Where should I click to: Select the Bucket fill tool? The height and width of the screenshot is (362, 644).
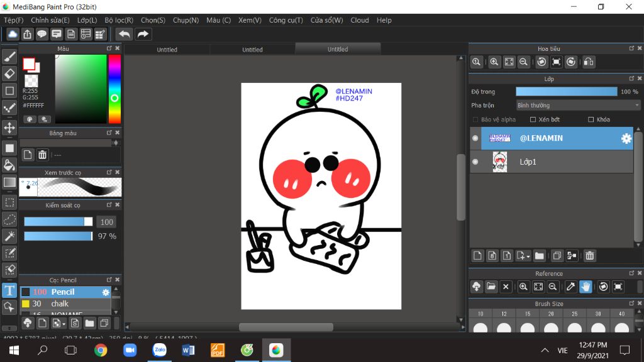pyautogui.click(x=9, y=165)
